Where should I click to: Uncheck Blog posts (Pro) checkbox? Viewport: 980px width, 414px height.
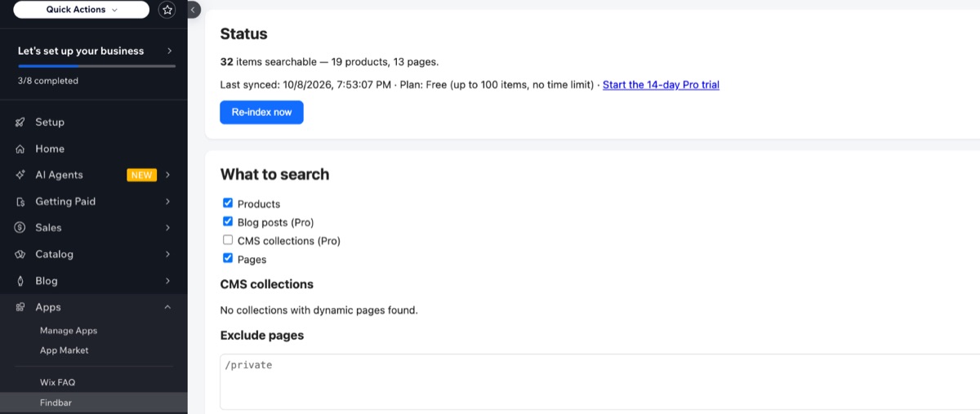tap(228, 221)
